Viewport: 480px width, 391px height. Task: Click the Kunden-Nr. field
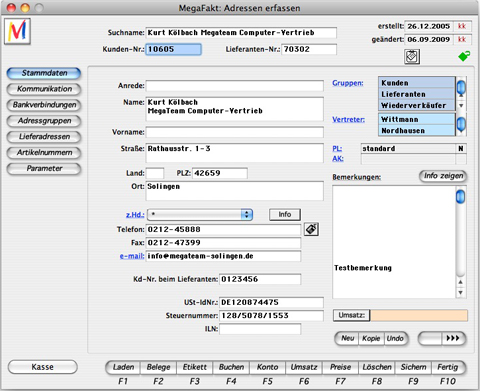pos(173,49)
